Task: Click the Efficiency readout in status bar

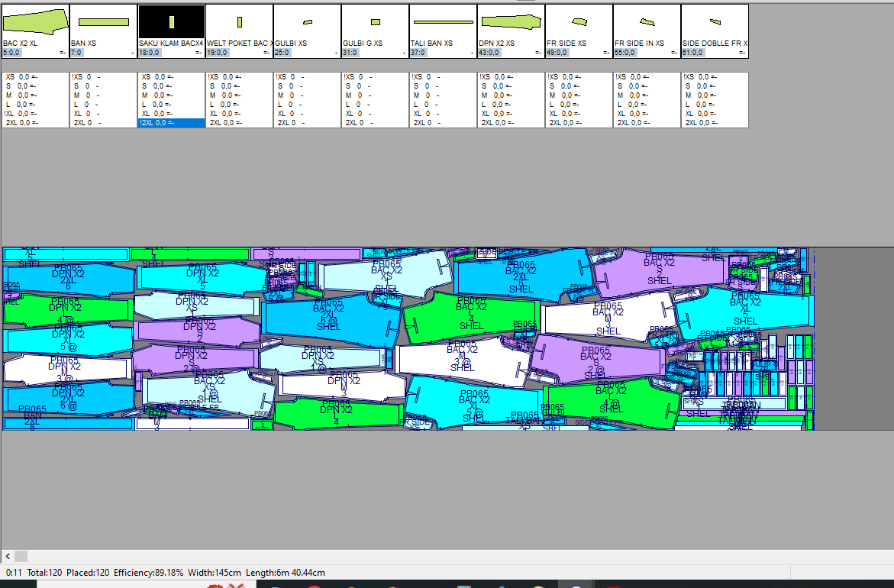Action: click(x=148, y=573)
